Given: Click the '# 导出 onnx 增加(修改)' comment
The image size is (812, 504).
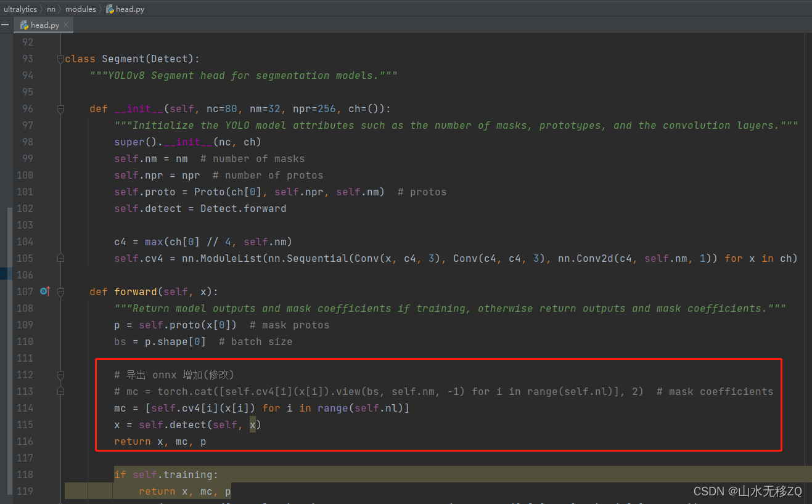Looking at the screenshot, I should pyautogui.click(x=174, y=375).
